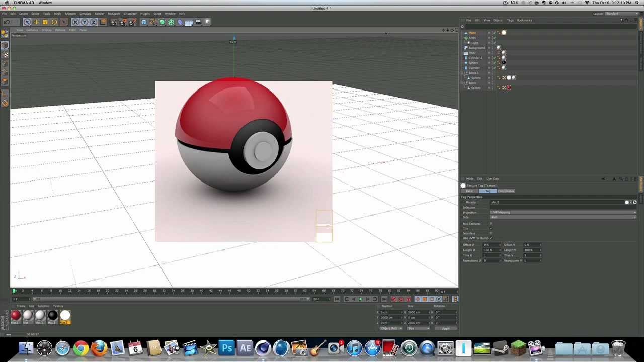Select the Cylinder.1 object row
The width and height of the screenshot is (644, 362).
pos(475,58)
